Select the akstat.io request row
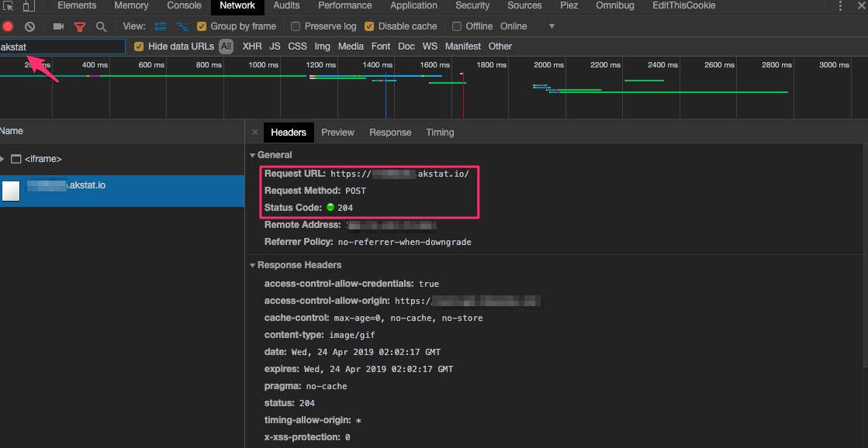Viewport: 868px width, 448px height. click(x=122, y=191)
